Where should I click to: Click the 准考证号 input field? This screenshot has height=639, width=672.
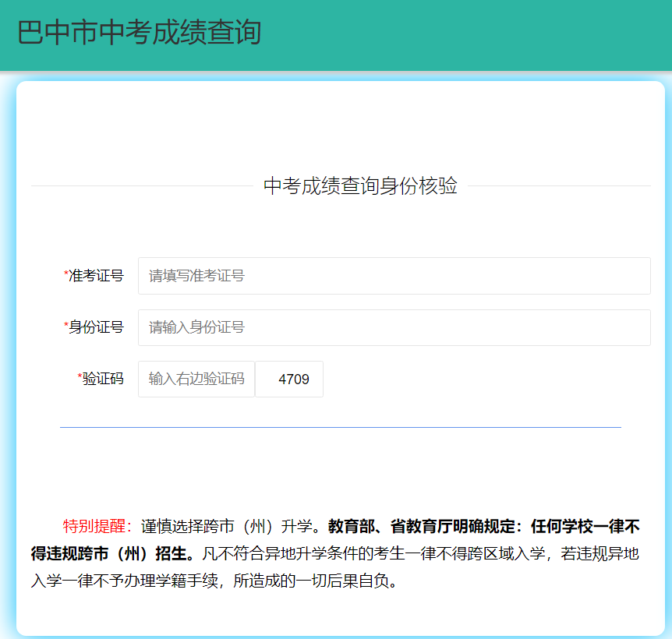(x=394, y=276)
